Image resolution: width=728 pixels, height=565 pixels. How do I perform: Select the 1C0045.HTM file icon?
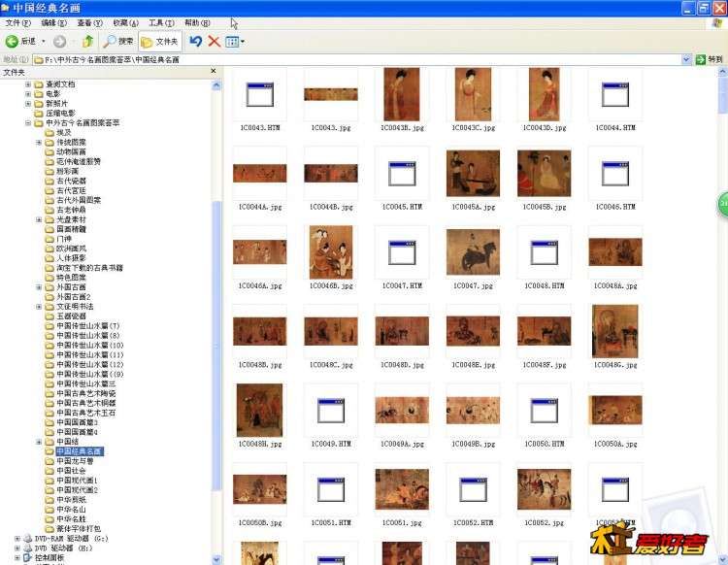pyautogui.click(x=402, y=173)
